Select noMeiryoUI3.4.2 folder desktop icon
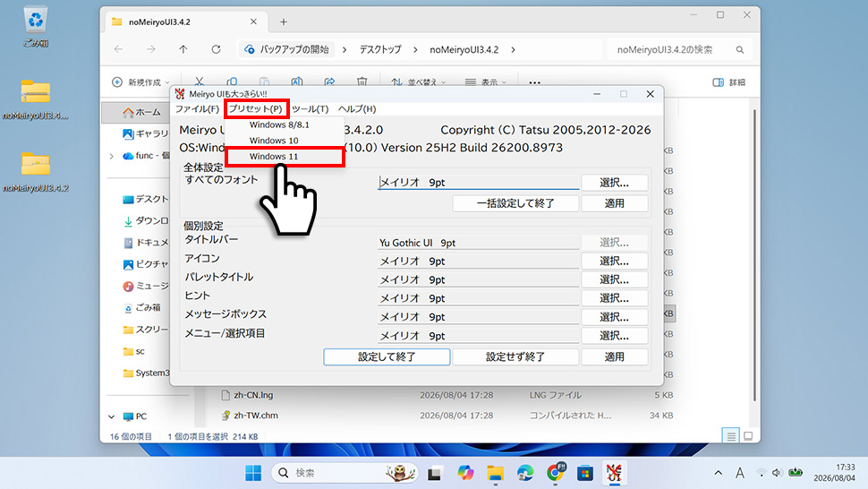This screenshot has width=868, height=489. (36, 172)
